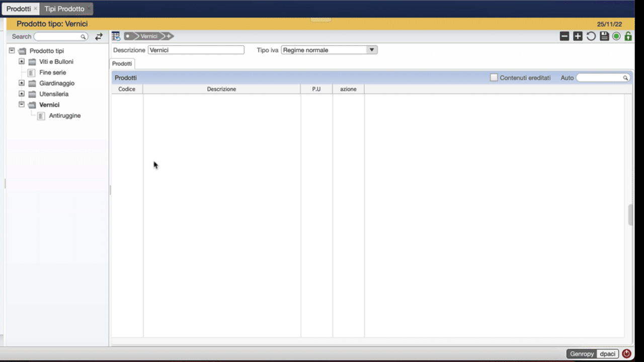
Task: Click the open Vernici folder icon
Action: click(x=32, y=105)
